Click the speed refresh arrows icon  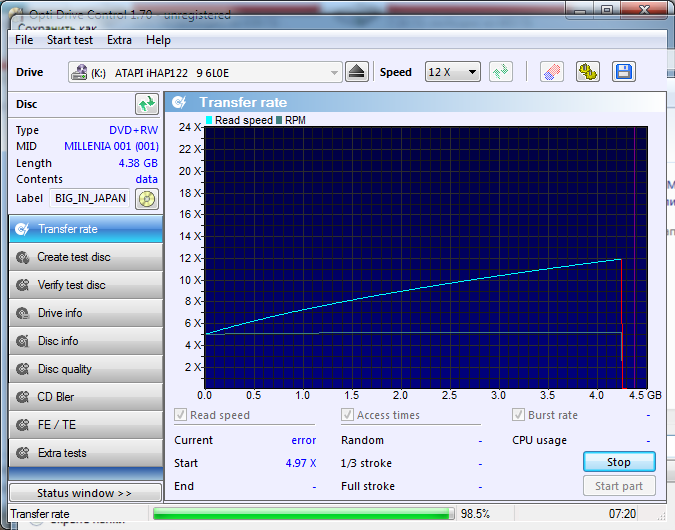(501, 72)
